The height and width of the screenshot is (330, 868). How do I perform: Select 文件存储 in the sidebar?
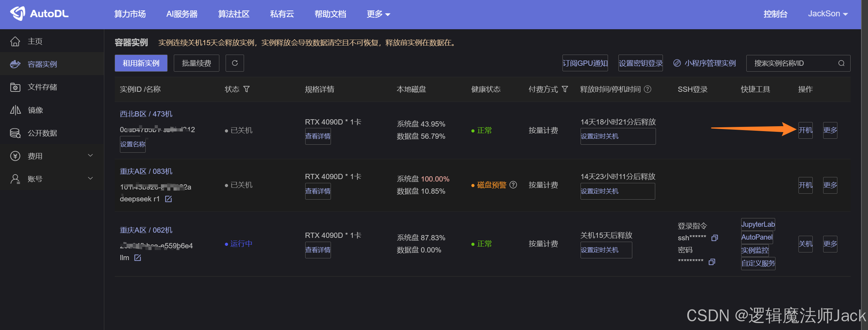click(42, 87)
